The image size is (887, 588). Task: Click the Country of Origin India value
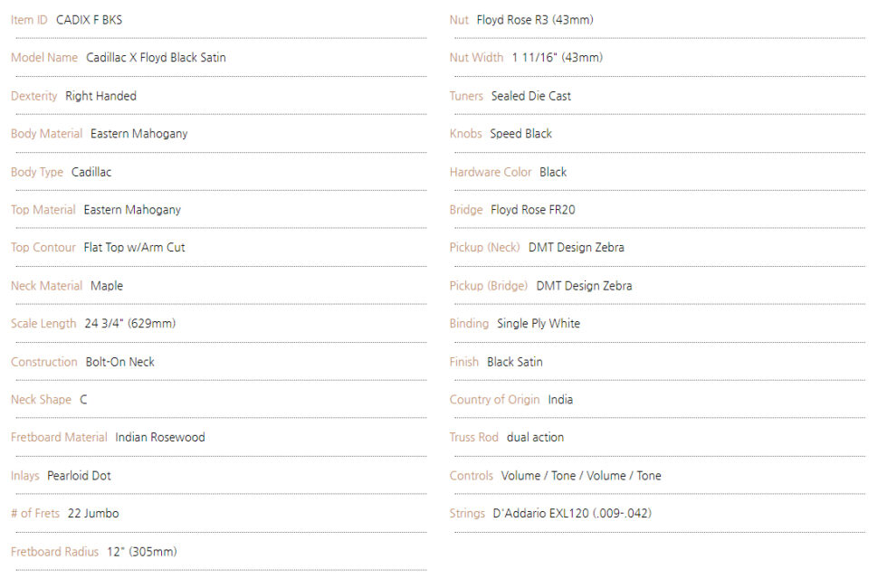tap(560, 400)
